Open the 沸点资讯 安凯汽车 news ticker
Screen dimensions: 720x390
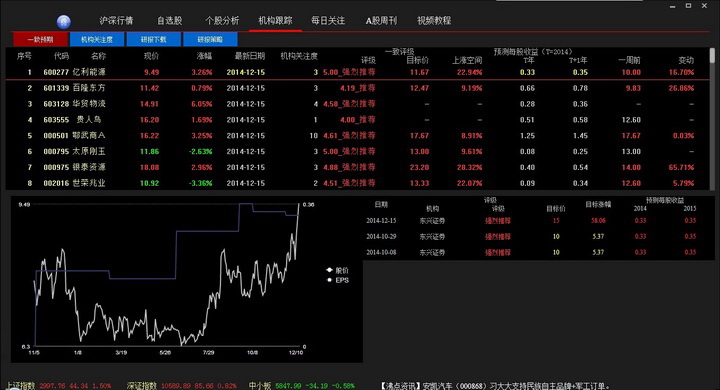[x=495, y=386]
